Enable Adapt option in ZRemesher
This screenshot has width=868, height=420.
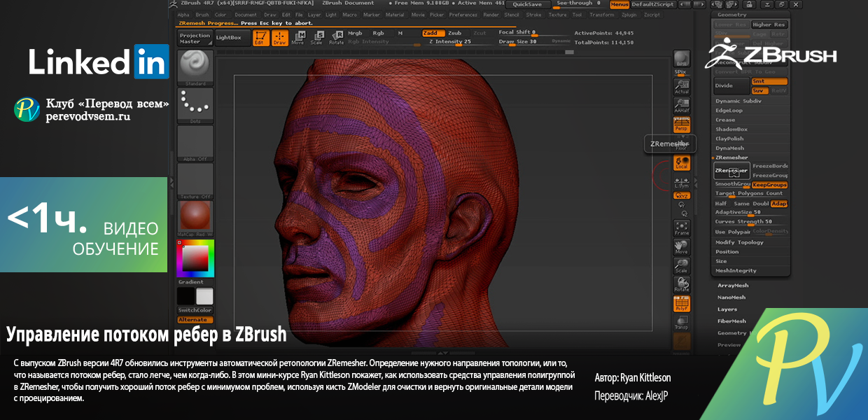[779, 204]
